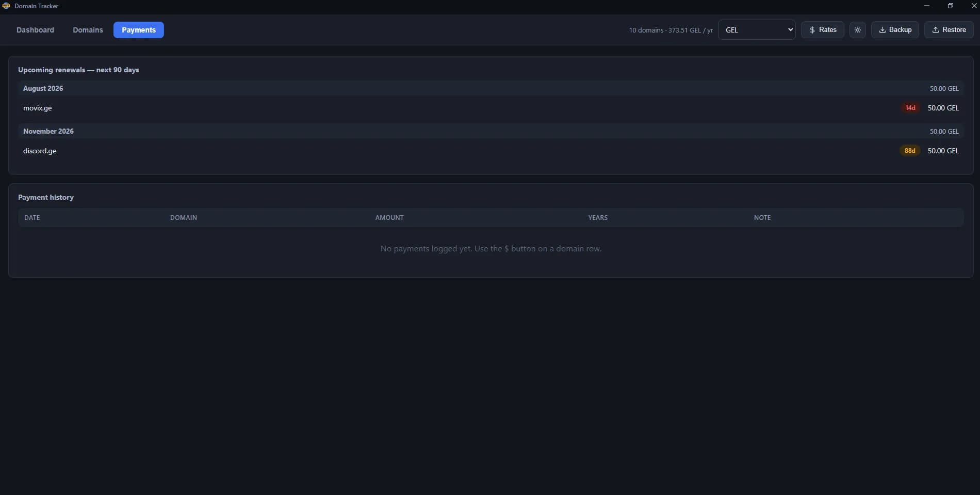The width and height of the screenshot is (980, 495).
Task: Click the 88d badge on discord.ge
Action: pos(910,151)
